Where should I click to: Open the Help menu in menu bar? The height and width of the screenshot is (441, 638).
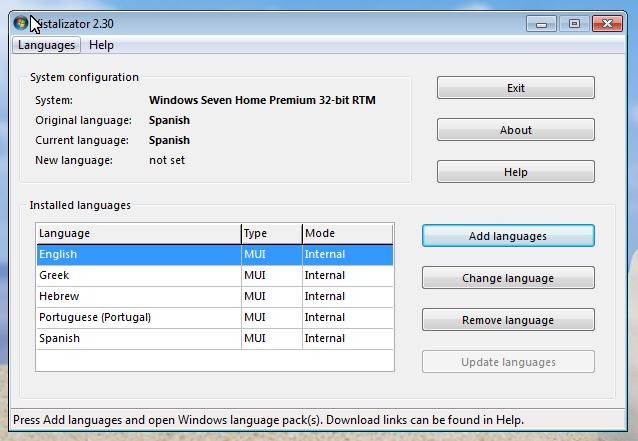point(101,45)
